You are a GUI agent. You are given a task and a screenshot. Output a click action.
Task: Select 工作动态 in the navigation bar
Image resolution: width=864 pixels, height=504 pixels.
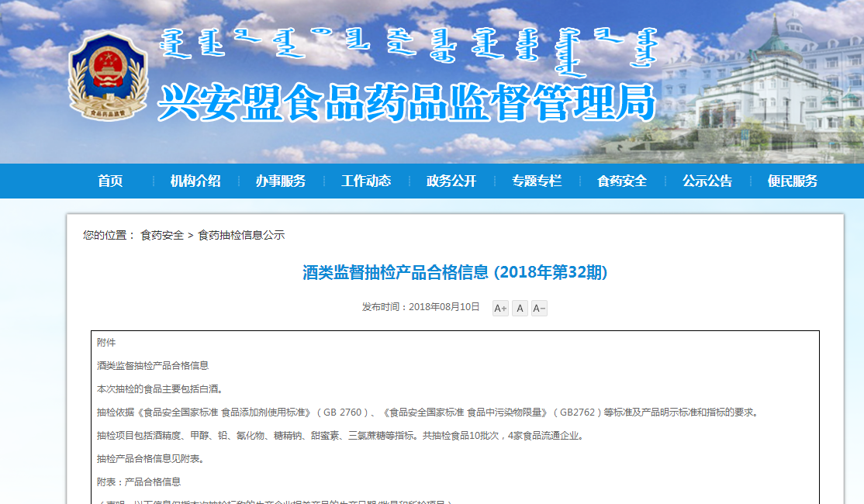pos(366,181)
